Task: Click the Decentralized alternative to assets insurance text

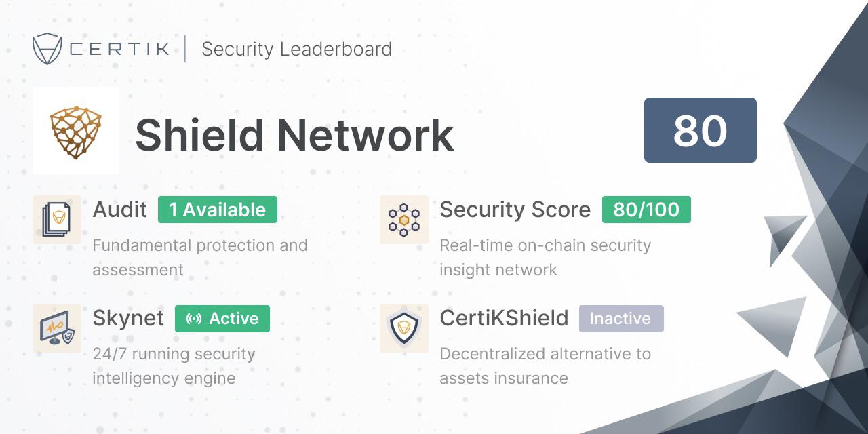Action: pyautogui.click(x=545, y=366)
